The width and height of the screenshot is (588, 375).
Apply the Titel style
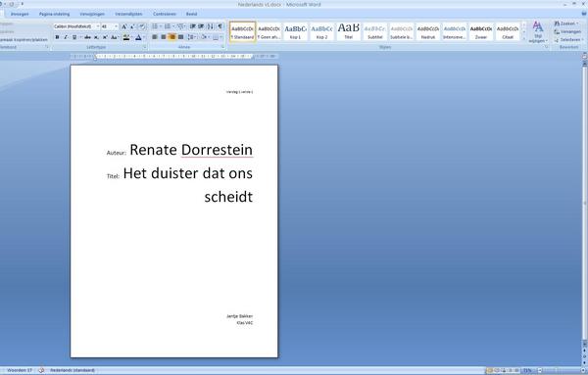pos(348,31)
